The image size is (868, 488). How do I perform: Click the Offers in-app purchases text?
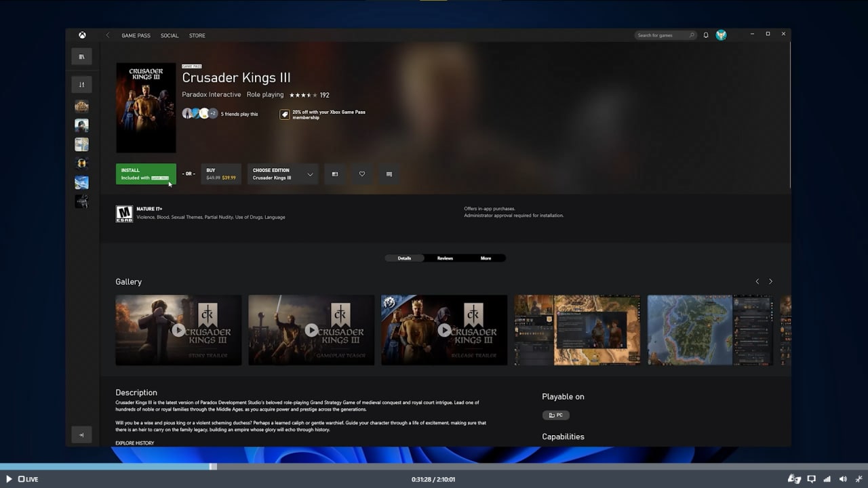tap(490, 209)
